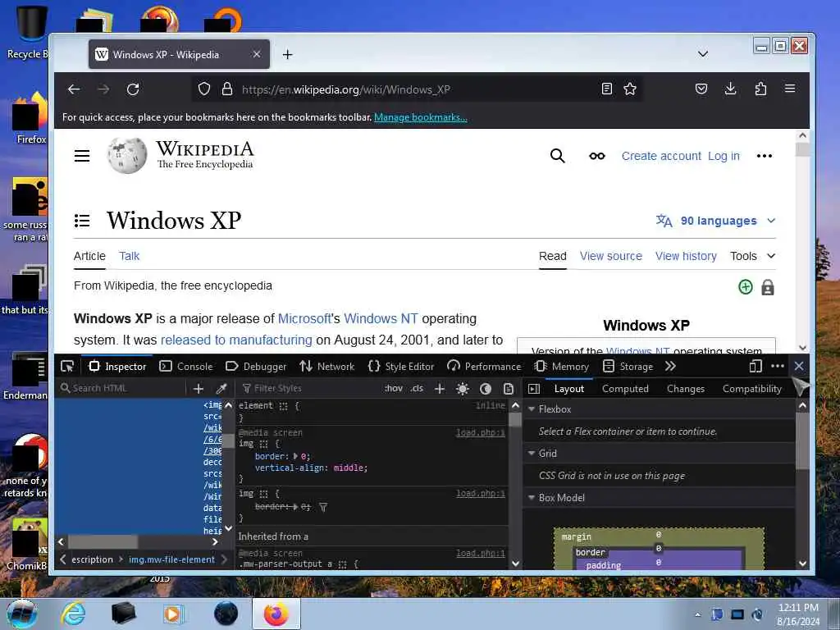Open the first load.php:1 source link
Screen dimensions: 840x630
click(x=481, y=432)
